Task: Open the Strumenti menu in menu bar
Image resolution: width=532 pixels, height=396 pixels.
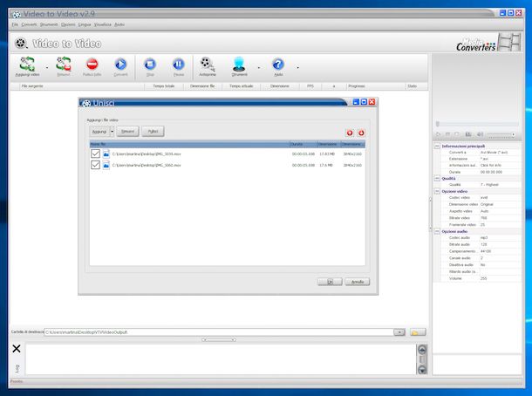Action: pyautogui.click(x=49, y=24)
